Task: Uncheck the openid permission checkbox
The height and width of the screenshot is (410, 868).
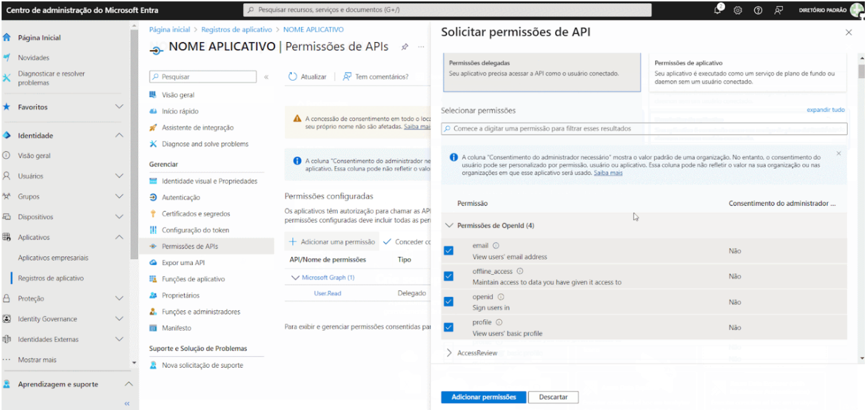Action: coord(449,302)
